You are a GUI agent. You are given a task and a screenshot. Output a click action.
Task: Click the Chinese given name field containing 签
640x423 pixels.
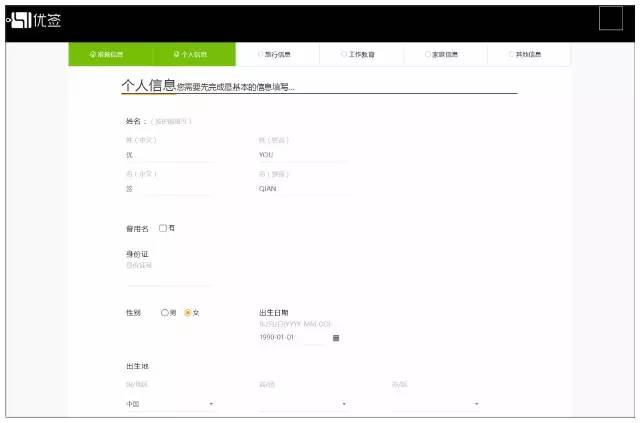[x=170, y=189]
